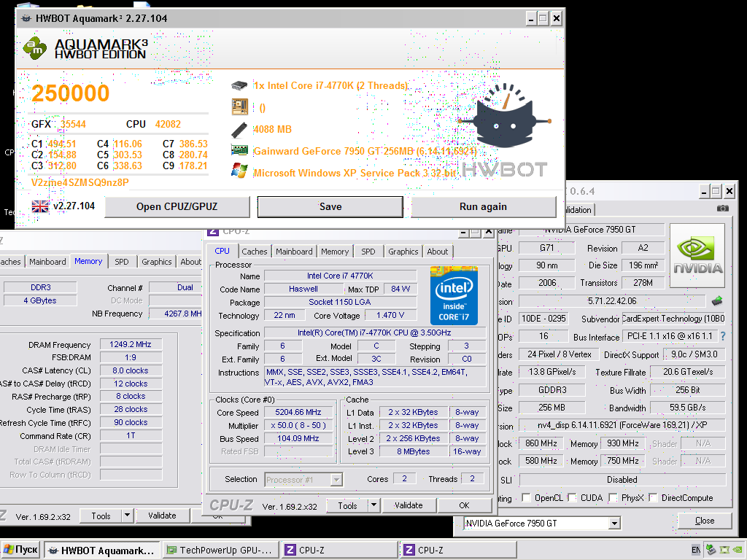Click the CPU chip icon next to Intel Core i7-4770K
This screenshot has height=560, width=747.
click(x=239, y=86)
